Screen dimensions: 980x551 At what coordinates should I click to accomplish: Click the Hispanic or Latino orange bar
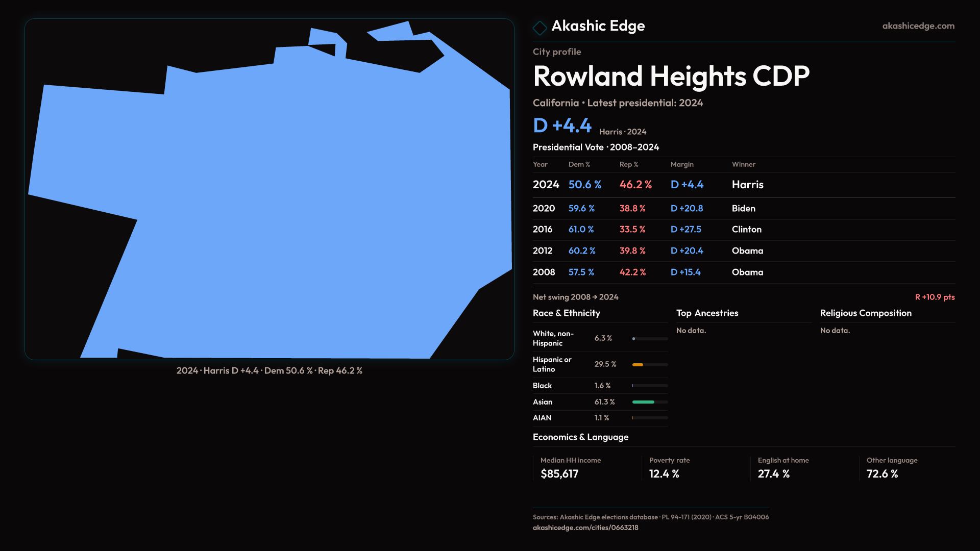tap(638, 365)
